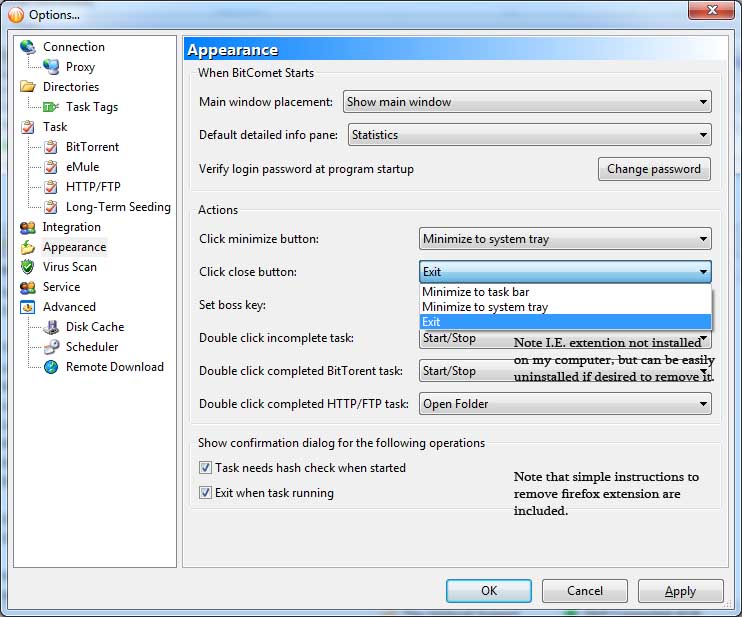Open Main window placement dropdown
Screen dimensions: 742x617
coord(527,102)
